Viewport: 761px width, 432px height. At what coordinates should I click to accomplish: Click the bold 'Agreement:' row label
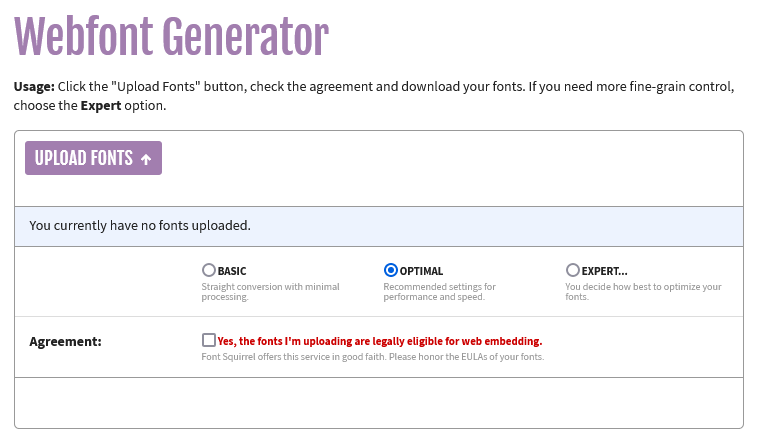pos(66,341)
